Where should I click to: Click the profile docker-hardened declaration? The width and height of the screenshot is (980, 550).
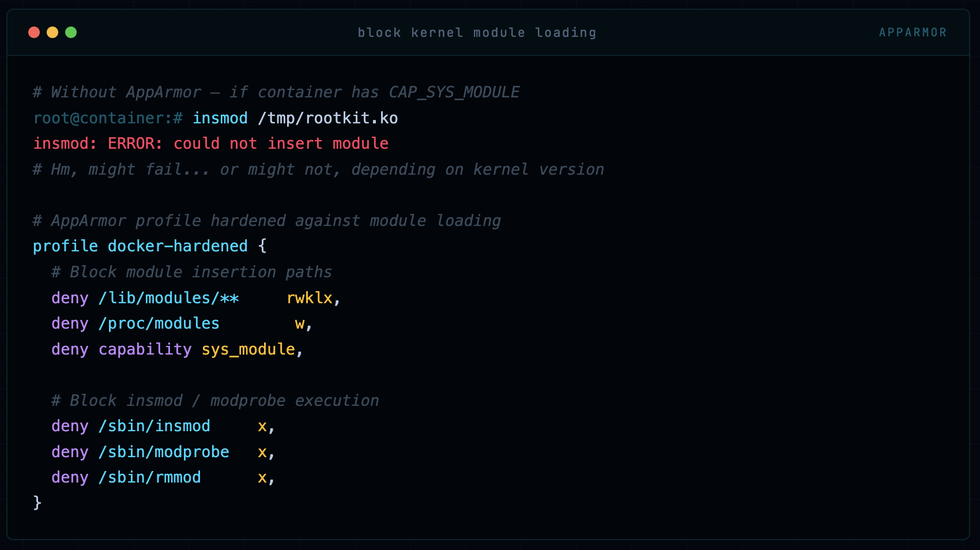pos(149,246)
